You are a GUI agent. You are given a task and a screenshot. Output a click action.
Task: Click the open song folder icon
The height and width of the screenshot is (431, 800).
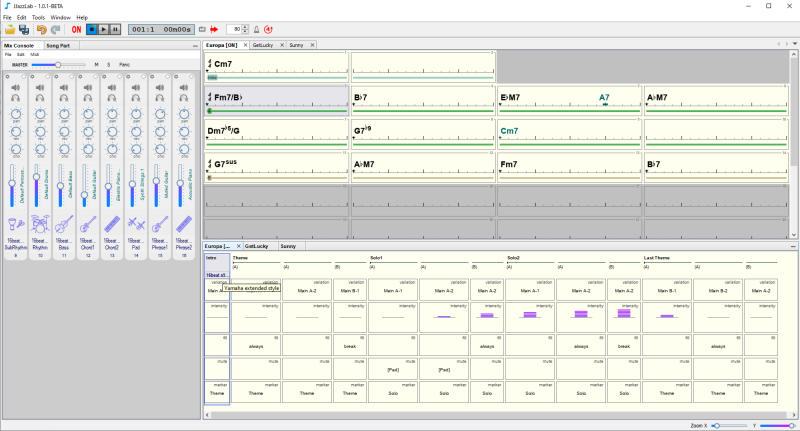pos(9,30)
